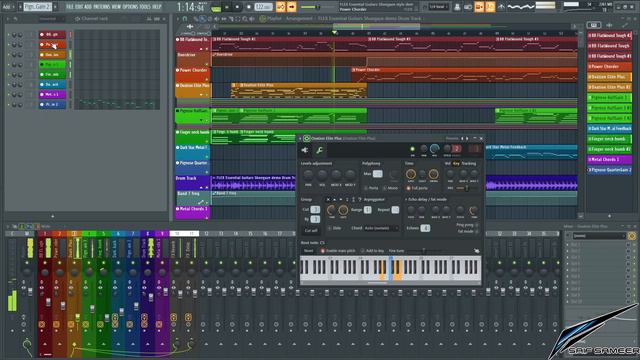The image size is (640, 360).
Task: Open the HELP menu
Action: point(157,7)
